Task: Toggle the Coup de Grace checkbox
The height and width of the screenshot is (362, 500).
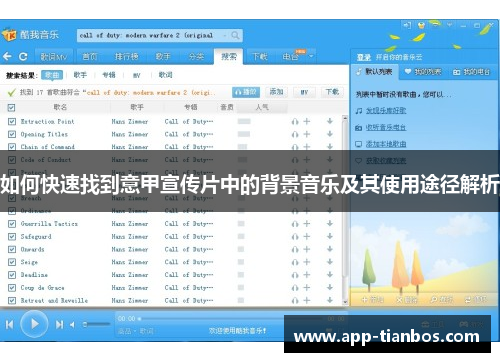Action: coord(12,288)
